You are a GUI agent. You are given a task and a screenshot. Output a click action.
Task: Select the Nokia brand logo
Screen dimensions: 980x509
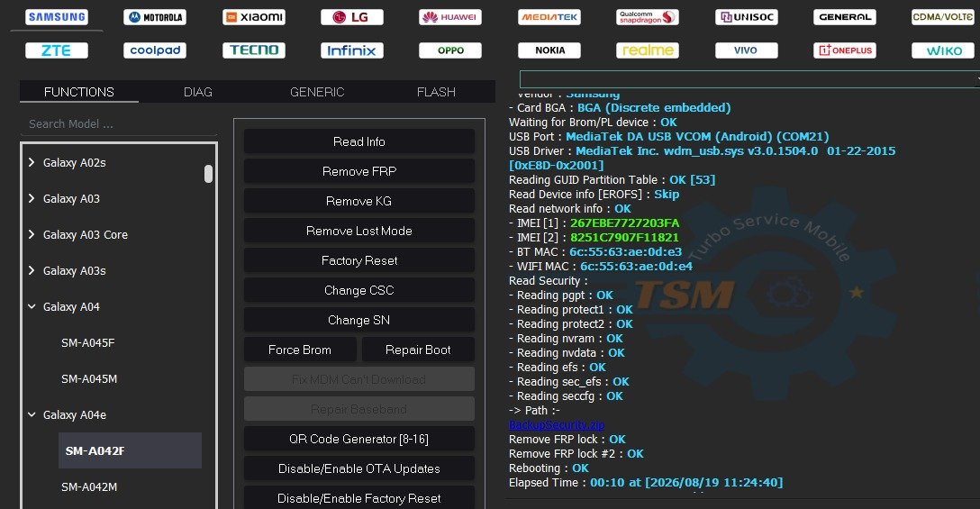tap(549, 50)
